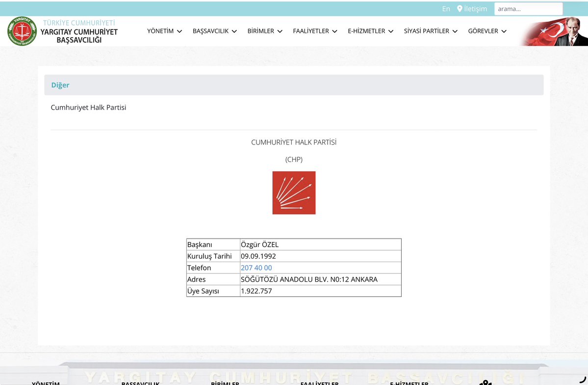Screen dimensions: 588x385
Task: Click the Atatürk and flag banner image
Action: (554, 31)
